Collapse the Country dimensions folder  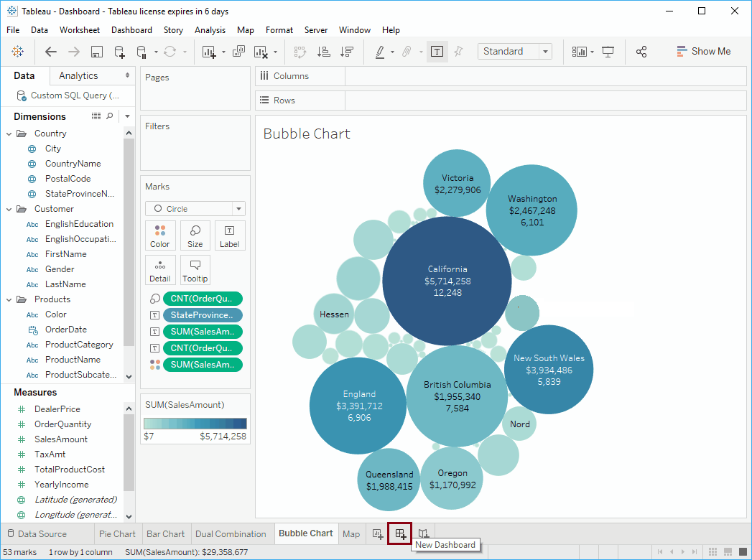point(9,133)
